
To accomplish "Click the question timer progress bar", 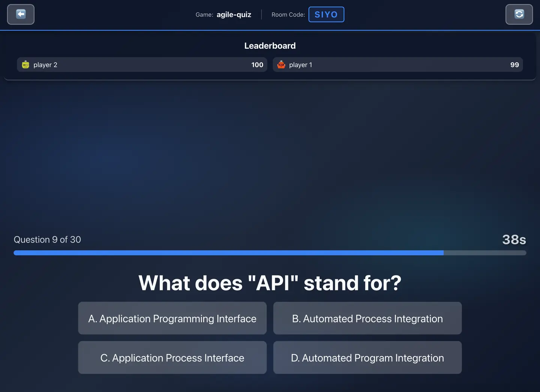I will coord(270,253).
